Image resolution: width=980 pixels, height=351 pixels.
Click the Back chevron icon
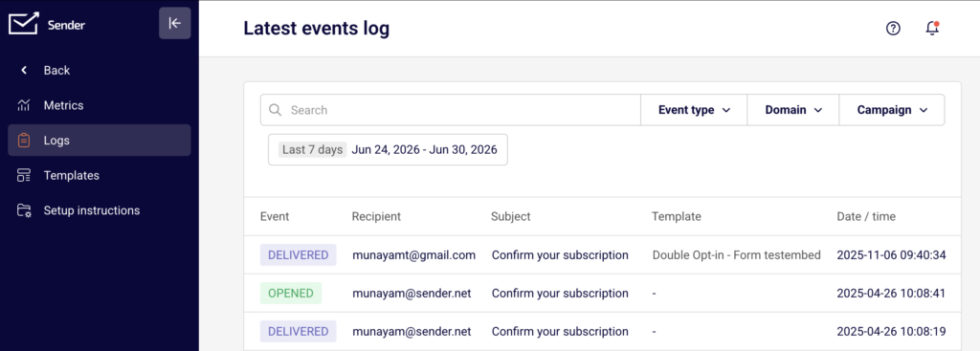coord(24,71)
